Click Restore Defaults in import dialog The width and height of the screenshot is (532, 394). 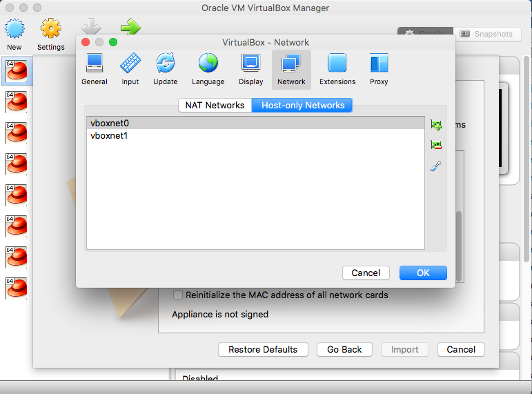[263, 350]
